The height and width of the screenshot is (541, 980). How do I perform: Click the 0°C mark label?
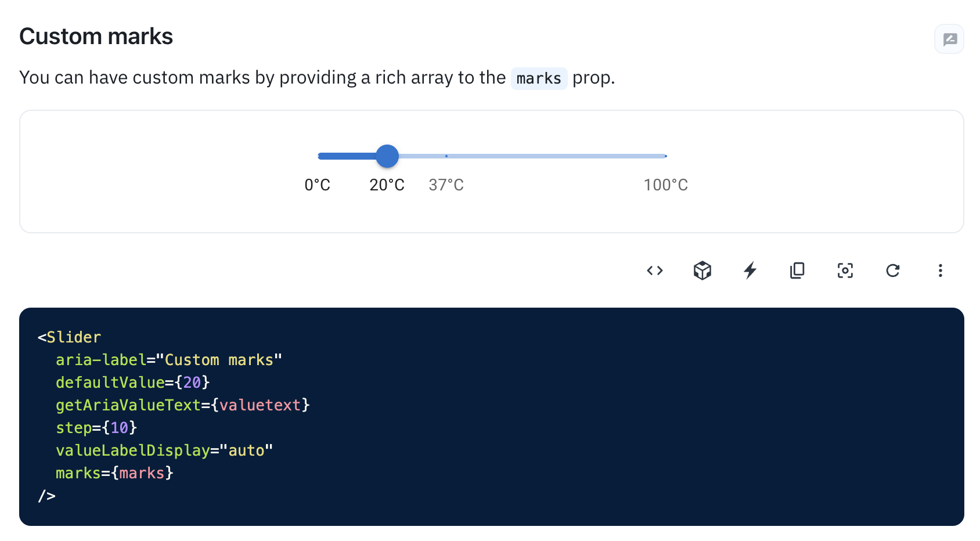click(318, 185)
